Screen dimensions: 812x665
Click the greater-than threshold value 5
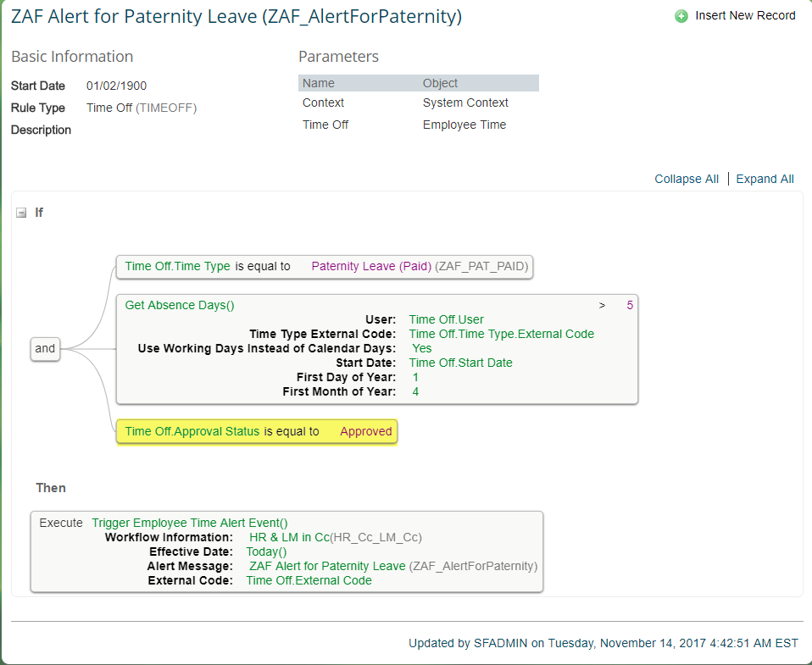[x=630, y=305]
